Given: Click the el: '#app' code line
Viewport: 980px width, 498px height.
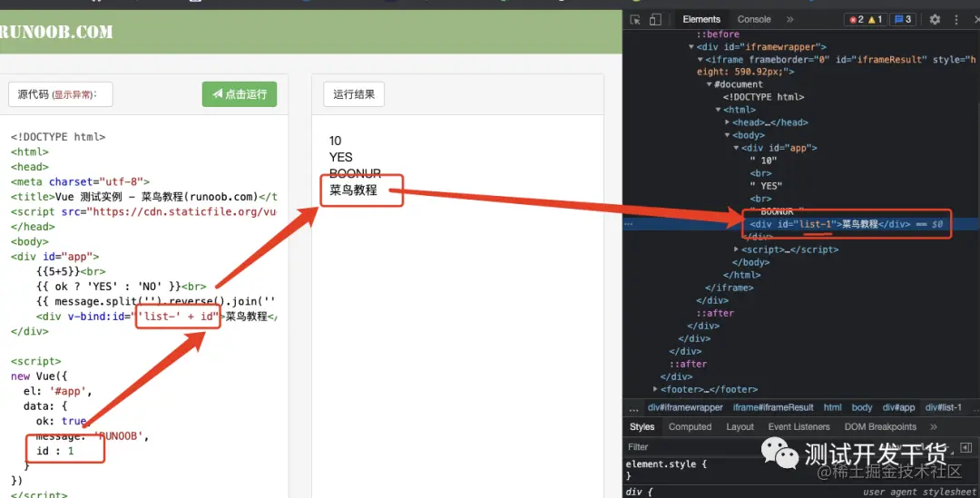Looking at the screenshot, I should pos(57,391).
